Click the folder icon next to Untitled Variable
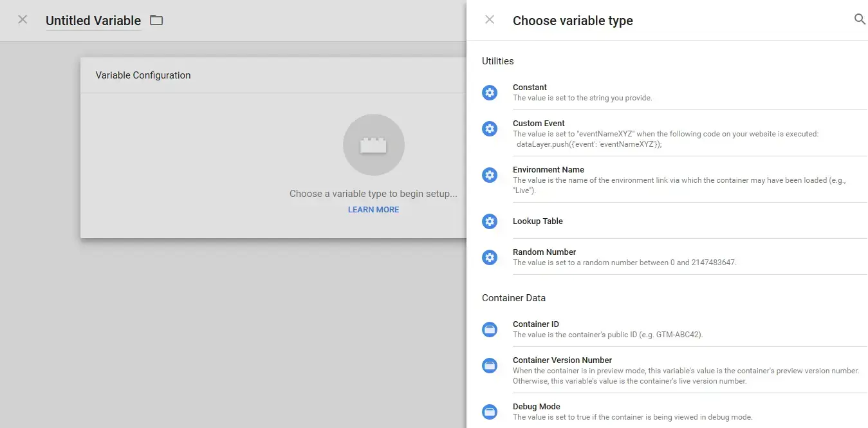 pos(156,20)
